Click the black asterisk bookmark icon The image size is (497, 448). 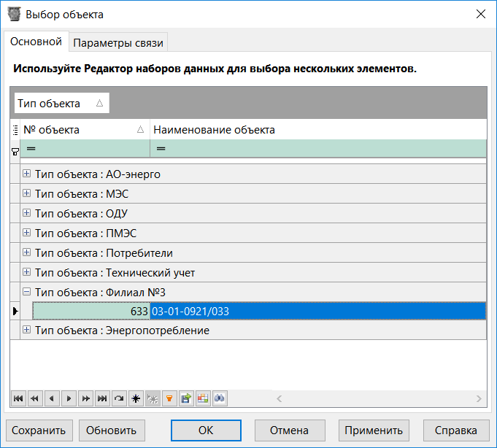[x=136, y=398]
